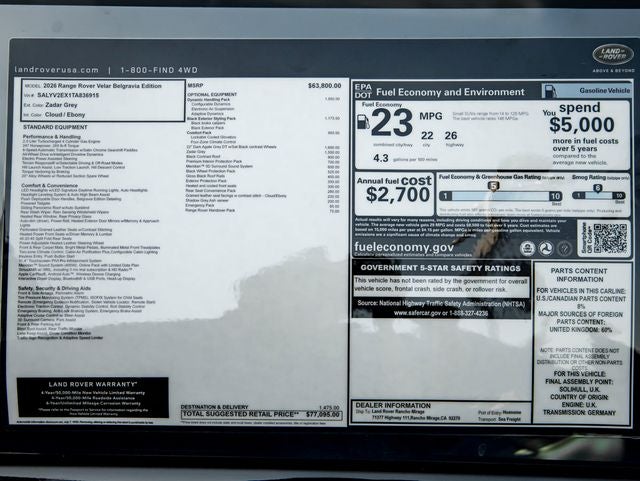Click the smartphone QR code
Screen dimensions: 640x481
pyautogui.click(x=610, y=238)
